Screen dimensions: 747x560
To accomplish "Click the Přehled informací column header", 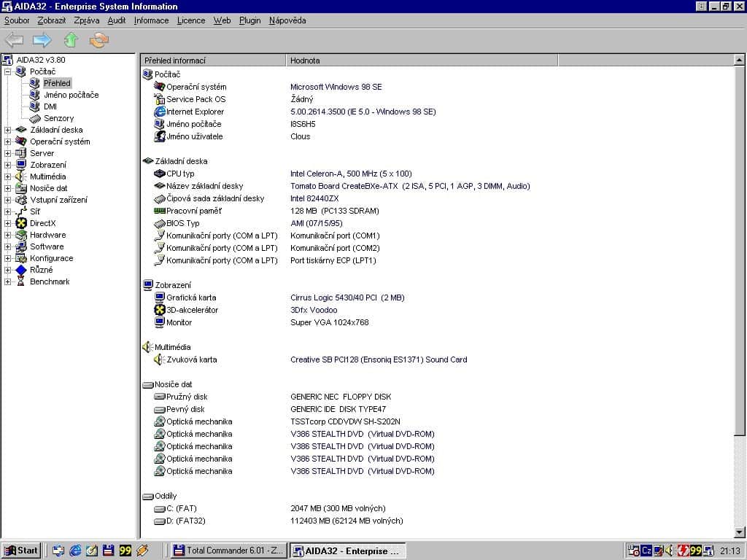I will [x=213, y=61].
